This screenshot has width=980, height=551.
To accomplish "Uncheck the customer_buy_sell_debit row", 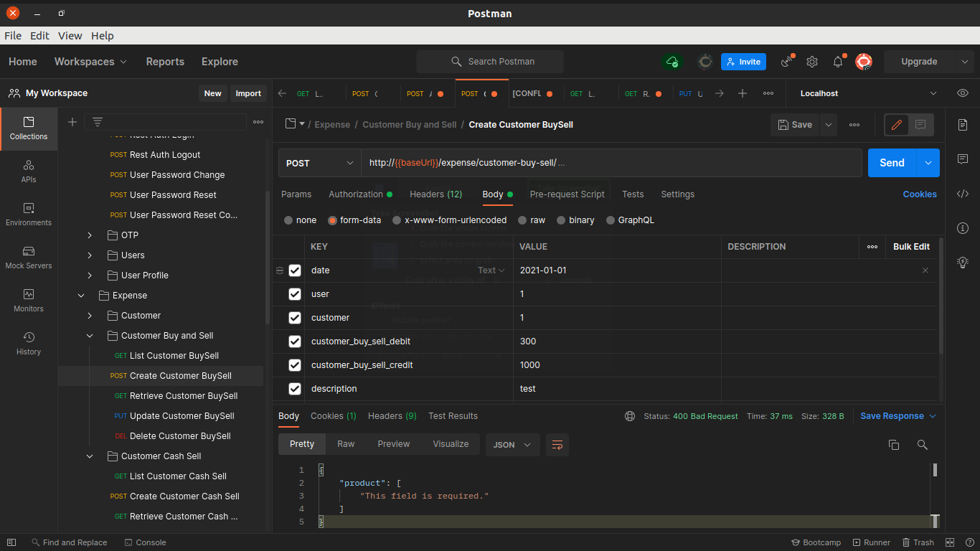I will (295, 342).
